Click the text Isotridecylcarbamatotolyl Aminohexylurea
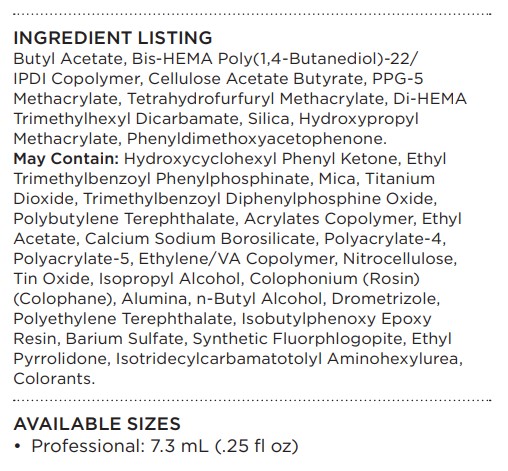 (289, 359)
